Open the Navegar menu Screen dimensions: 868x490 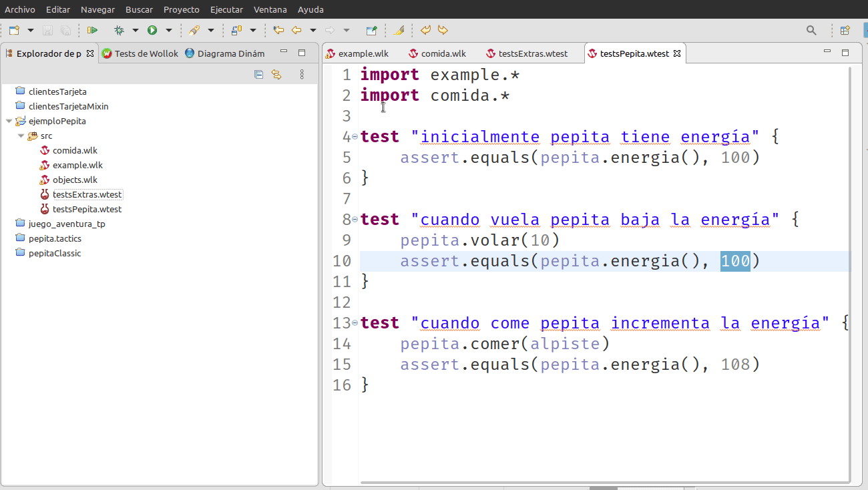tap(97, 10)
